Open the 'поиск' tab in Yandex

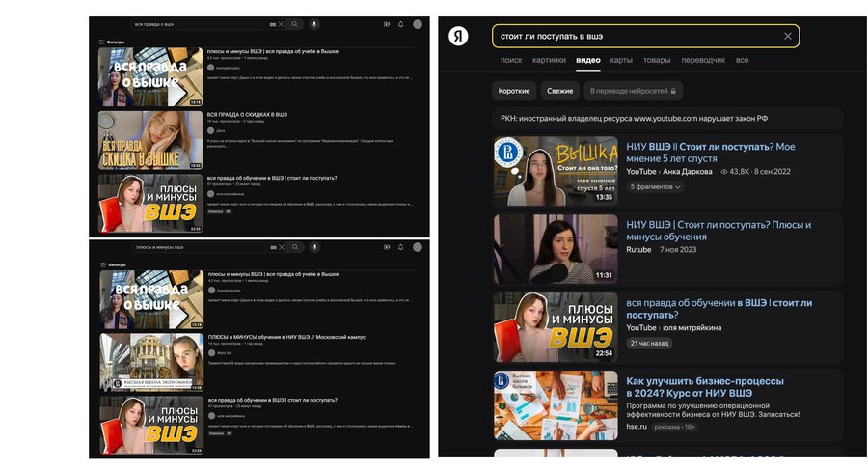511,60
